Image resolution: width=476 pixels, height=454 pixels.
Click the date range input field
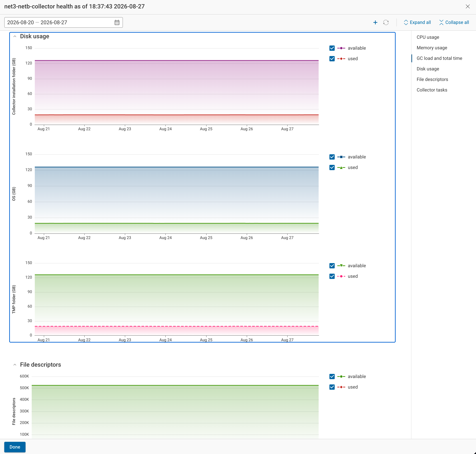coord(64,23)
